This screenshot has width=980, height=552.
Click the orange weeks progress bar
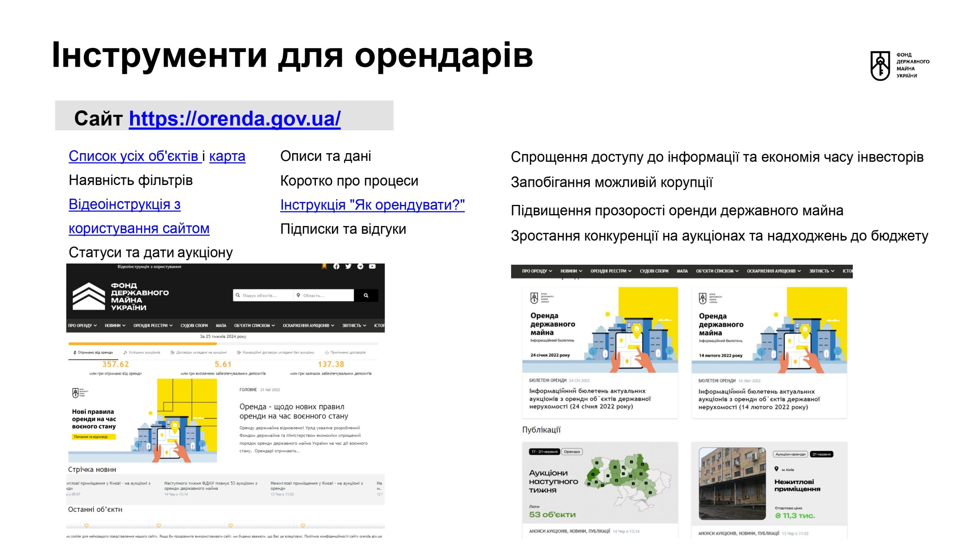(142, 344)
